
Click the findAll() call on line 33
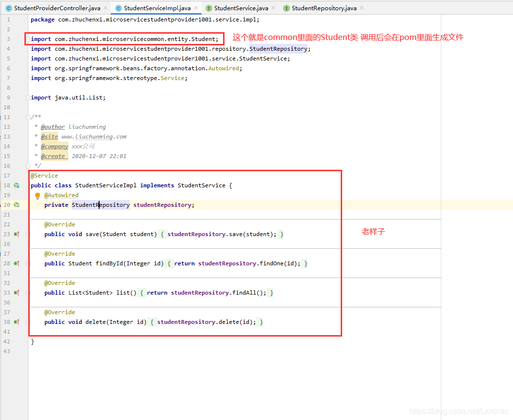point(247,293)
